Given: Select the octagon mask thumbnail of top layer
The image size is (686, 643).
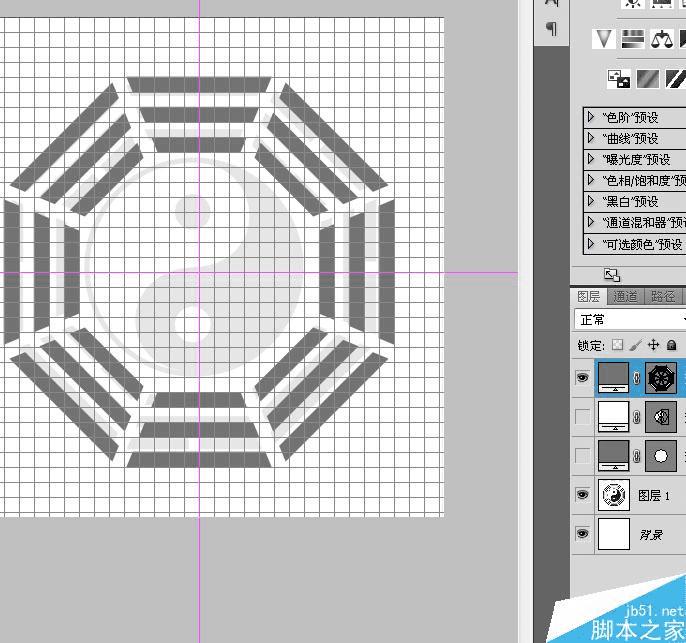Looking at the screenshot, I should coord(661,378).
